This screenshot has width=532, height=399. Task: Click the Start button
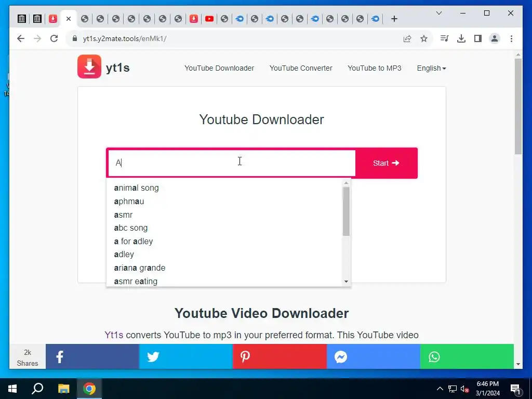(x=386, y=163)
